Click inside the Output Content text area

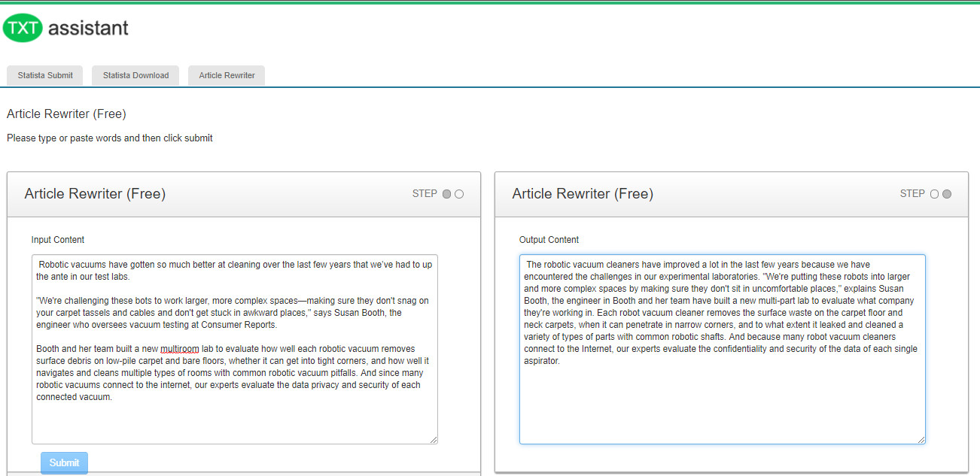click(722, 349)
